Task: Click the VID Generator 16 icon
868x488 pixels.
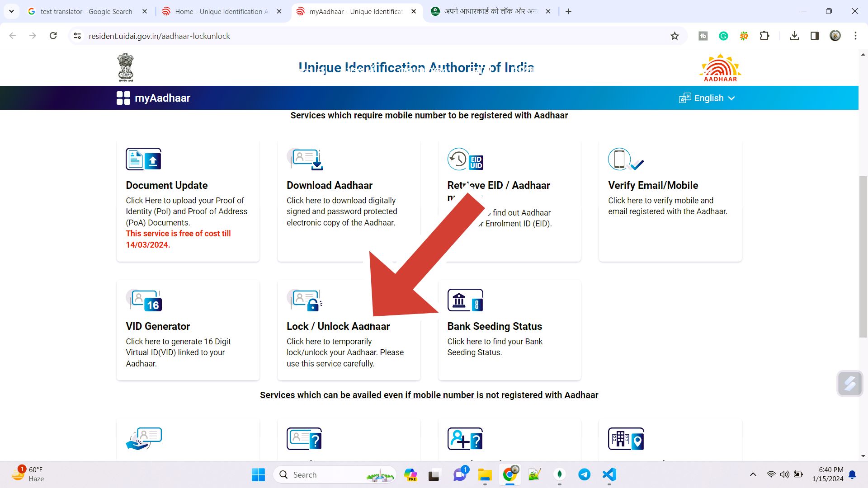Action: pyautogui.click(x=144, y=300)
